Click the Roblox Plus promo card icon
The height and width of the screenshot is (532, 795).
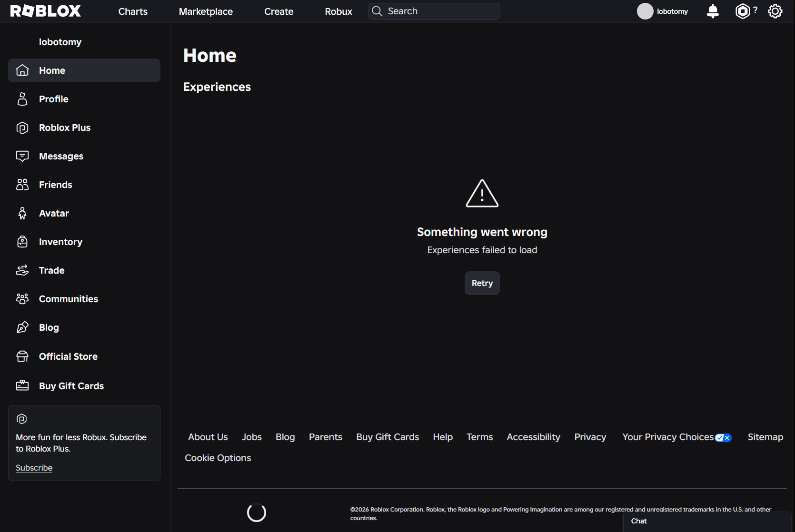coord(21,419)
